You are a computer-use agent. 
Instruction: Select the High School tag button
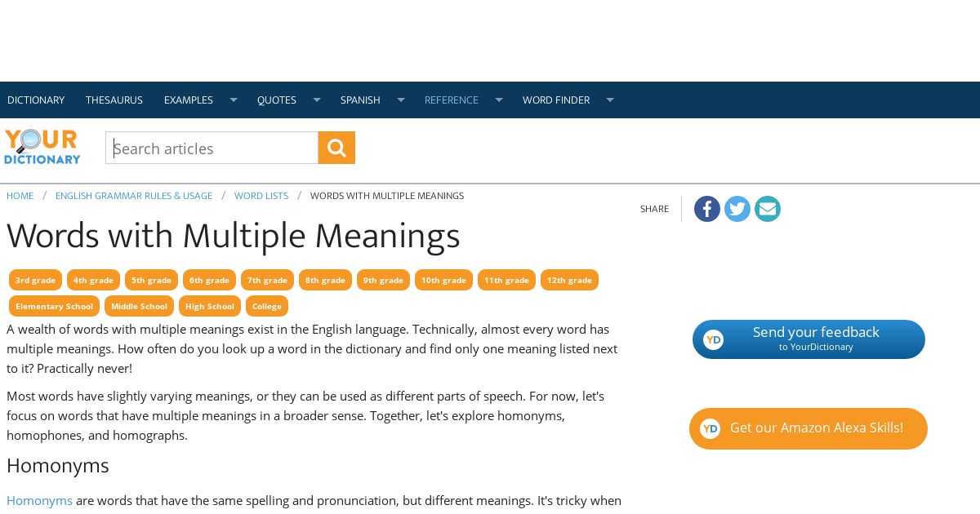(x=210, y=306)
